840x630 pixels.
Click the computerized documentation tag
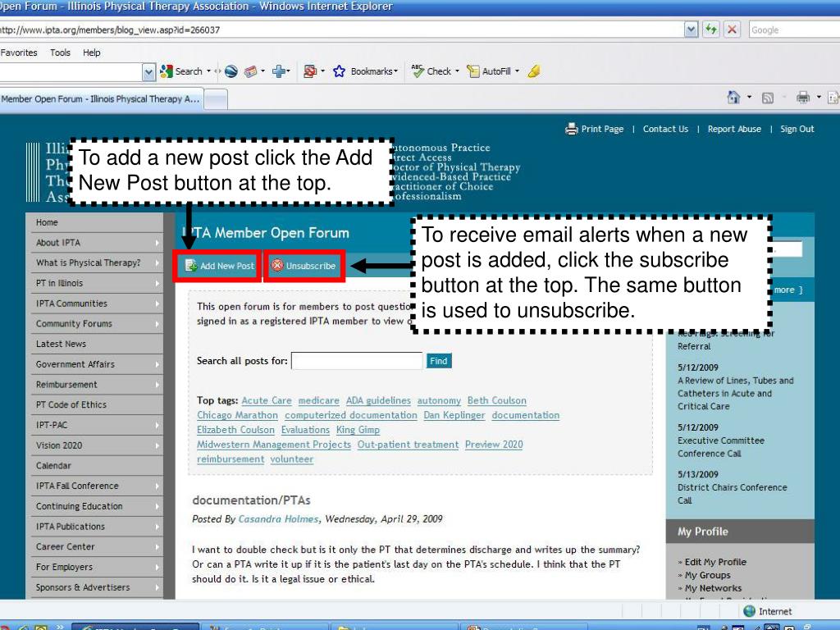pos(351,415)
